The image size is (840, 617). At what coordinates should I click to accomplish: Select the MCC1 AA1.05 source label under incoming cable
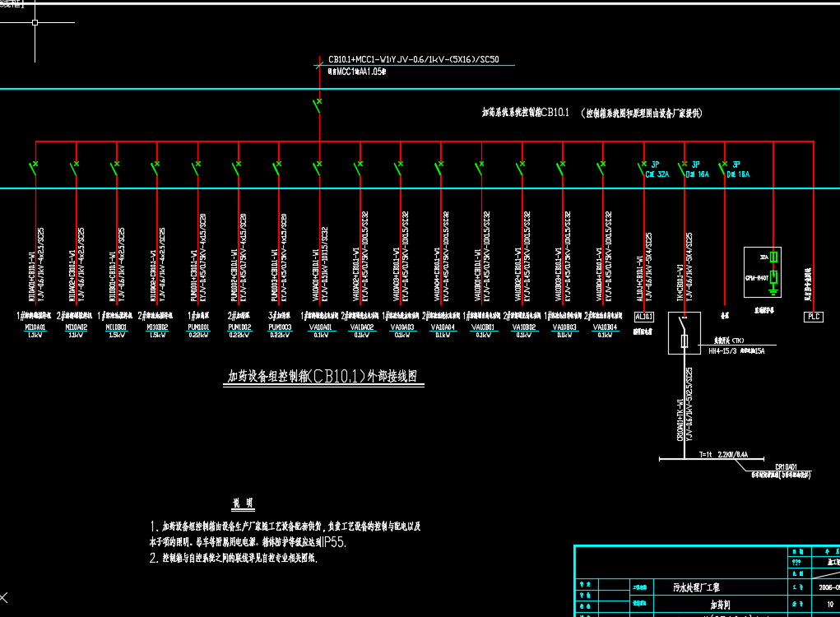coord(357,72)
